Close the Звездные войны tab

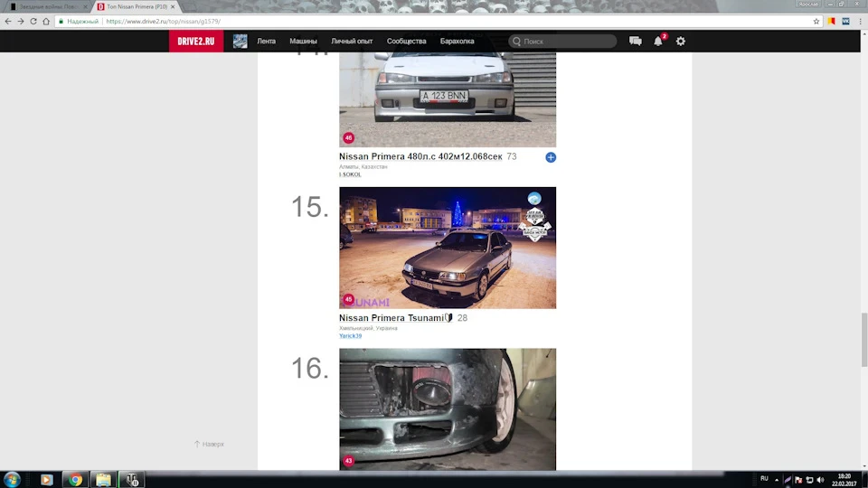(x=85, y=6)
